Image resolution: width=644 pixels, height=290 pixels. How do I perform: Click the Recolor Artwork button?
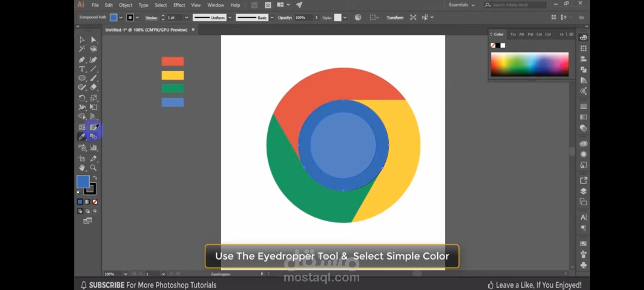coord(358,17)
